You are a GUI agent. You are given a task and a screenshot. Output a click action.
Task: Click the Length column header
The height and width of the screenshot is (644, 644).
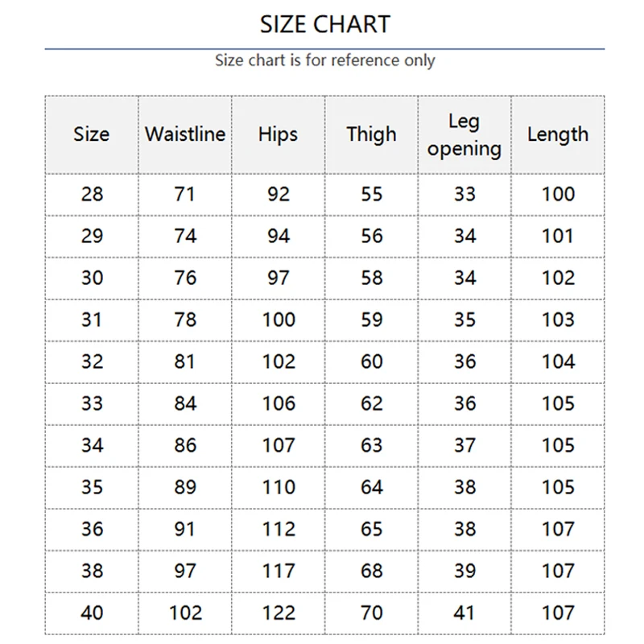(558, 134)
